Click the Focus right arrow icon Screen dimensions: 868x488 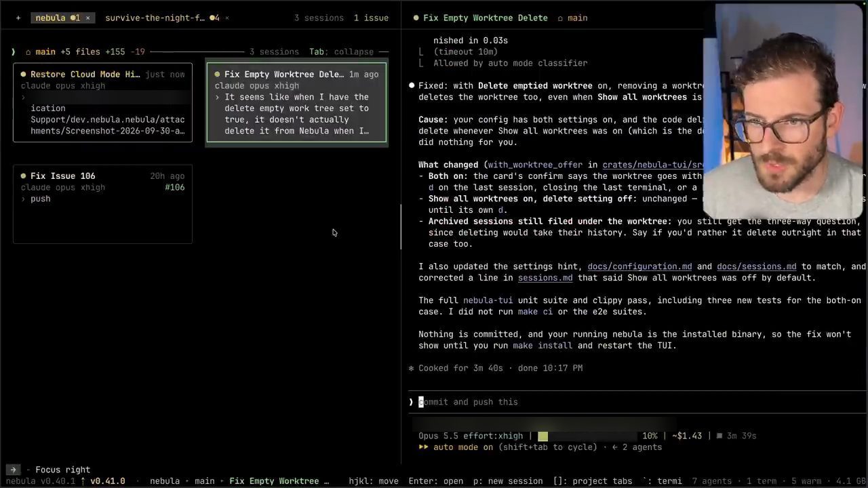[13, 470]
